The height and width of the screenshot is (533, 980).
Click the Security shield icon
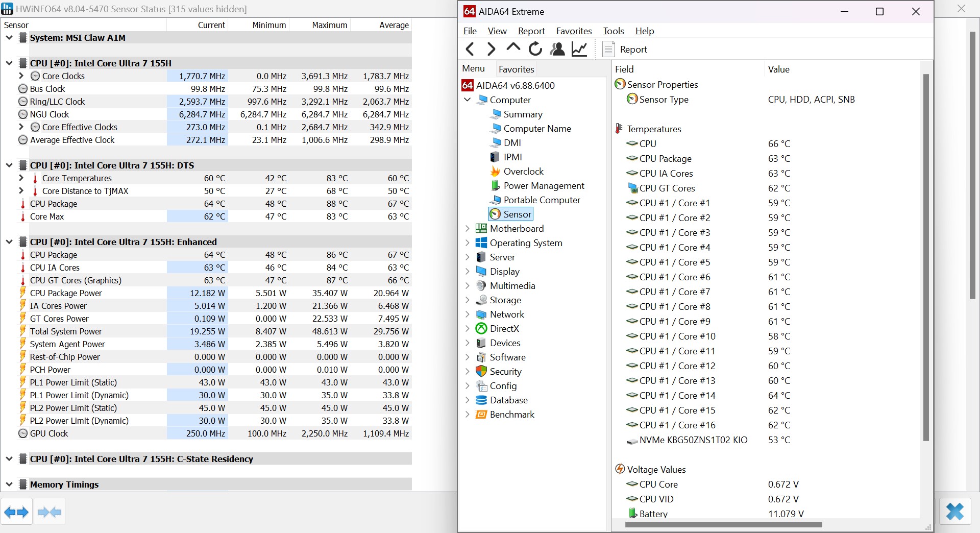[481, 371]
